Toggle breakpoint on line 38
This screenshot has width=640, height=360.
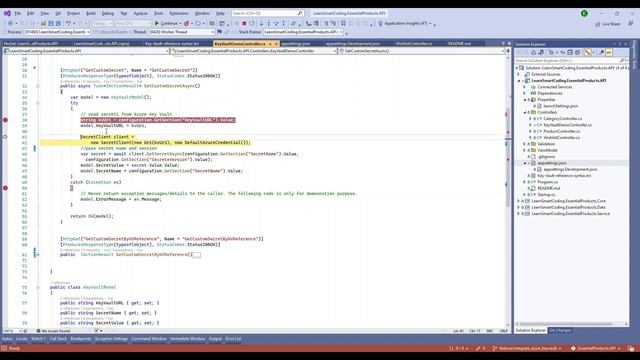5,120
